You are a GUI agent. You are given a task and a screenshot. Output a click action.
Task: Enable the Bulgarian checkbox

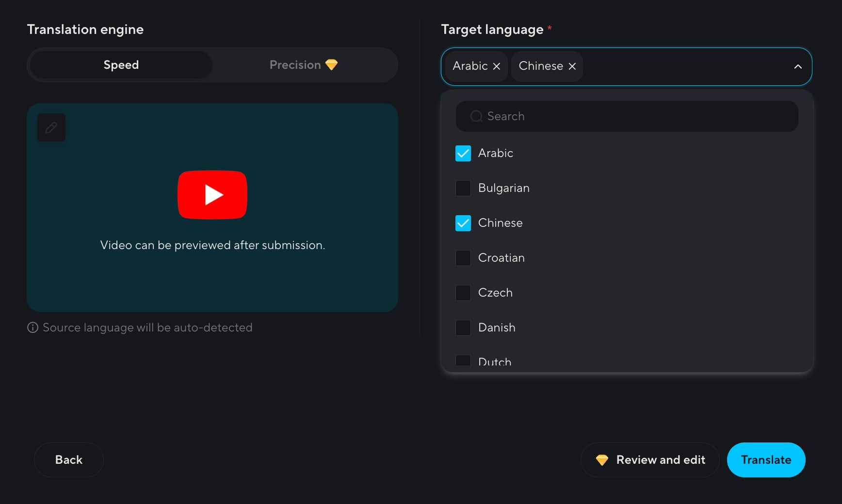coord(463,188)
